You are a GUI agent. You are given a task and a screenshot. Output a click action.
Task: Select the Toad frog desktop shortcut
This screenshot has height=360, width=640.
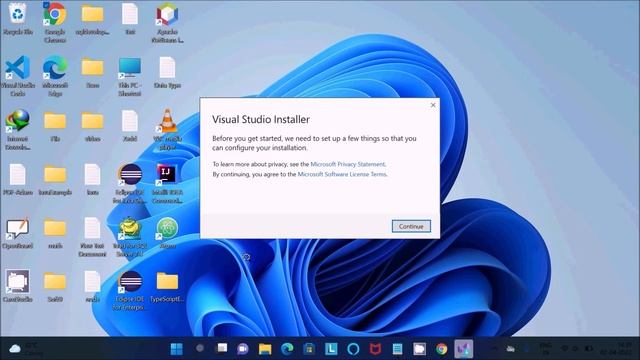(130, 237)
